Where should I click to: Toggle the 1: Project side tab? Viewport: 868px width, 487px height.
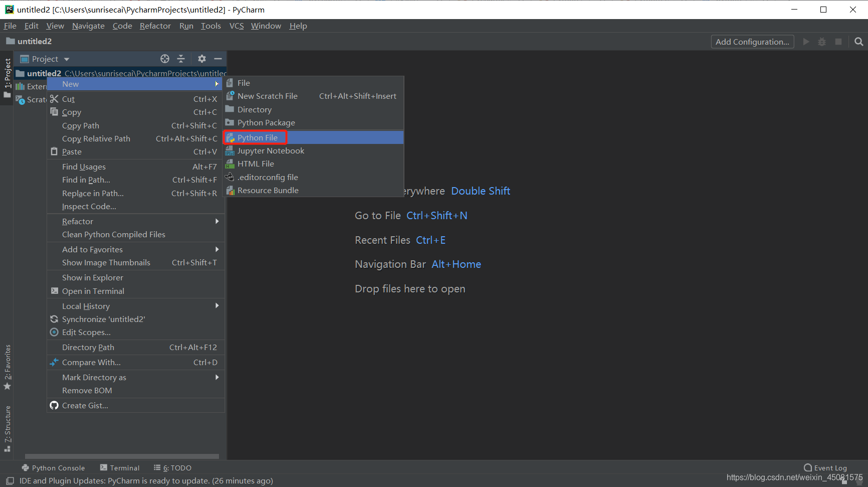coord(7,78)
